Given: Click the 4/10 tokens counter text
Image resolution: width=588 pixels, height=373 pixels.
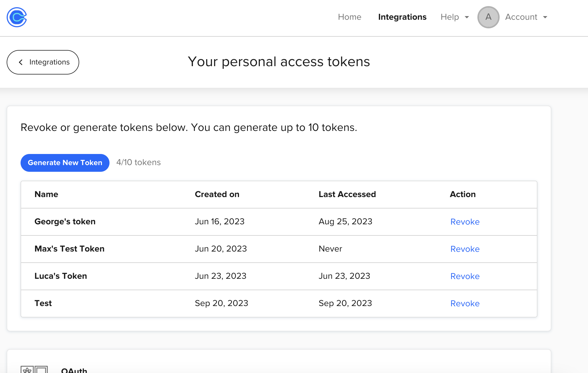Looking at the screenshot, I should pos(138,162).
